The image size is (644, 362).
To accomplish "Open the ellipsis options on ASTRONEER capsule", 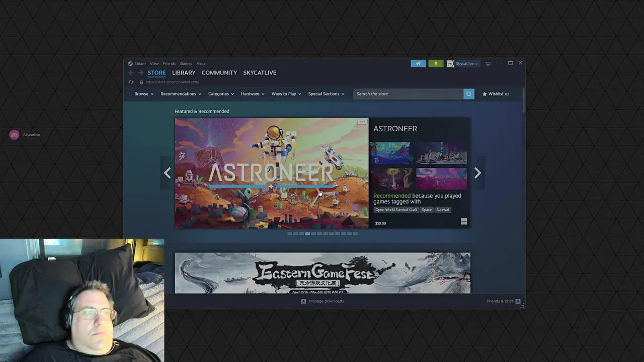I will (x=362, y=122).
